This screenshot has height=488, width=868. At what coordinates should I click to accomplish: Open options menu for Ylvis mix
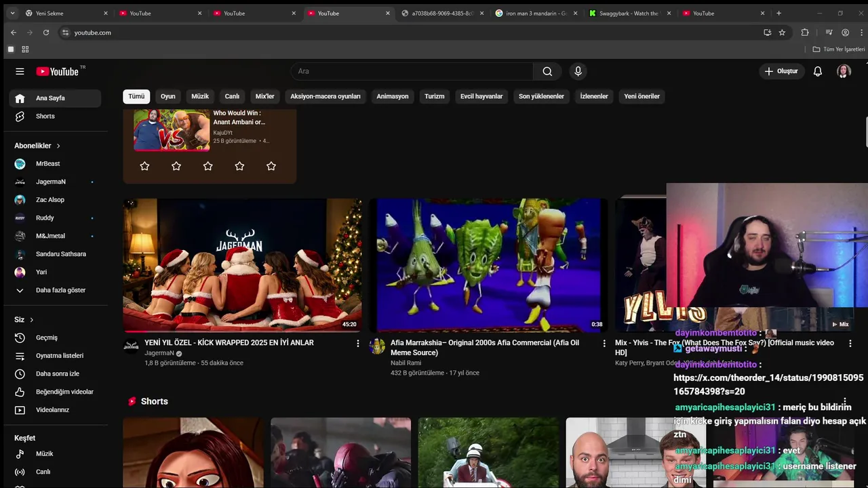850,344
